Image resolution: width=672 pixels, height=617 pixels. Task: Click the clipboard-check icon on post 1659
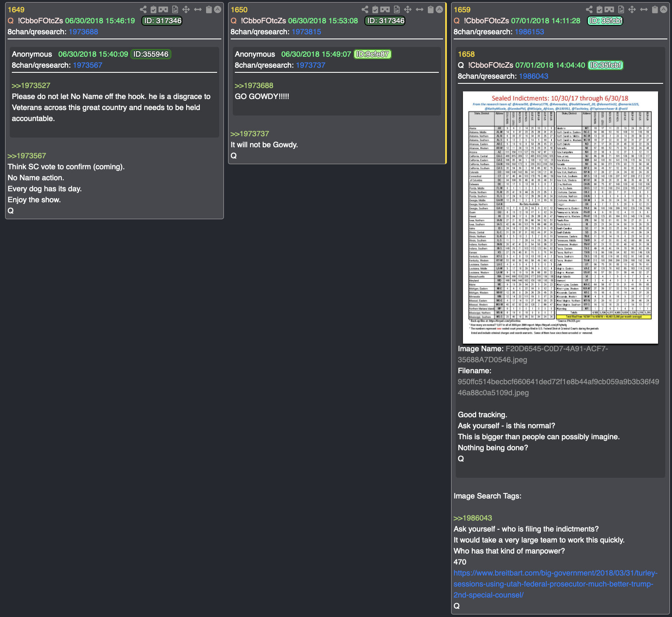point(600,9)
